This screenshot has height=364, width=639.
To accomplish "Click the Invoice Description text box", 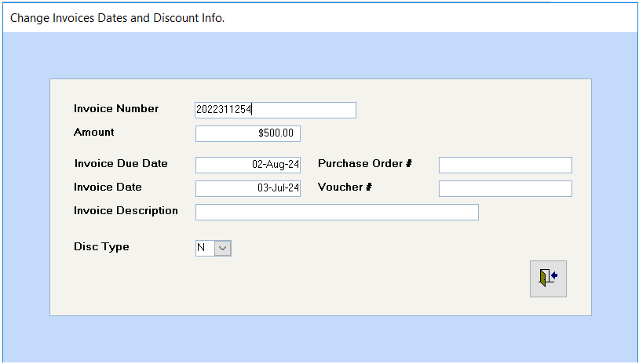I will (336, 212).
